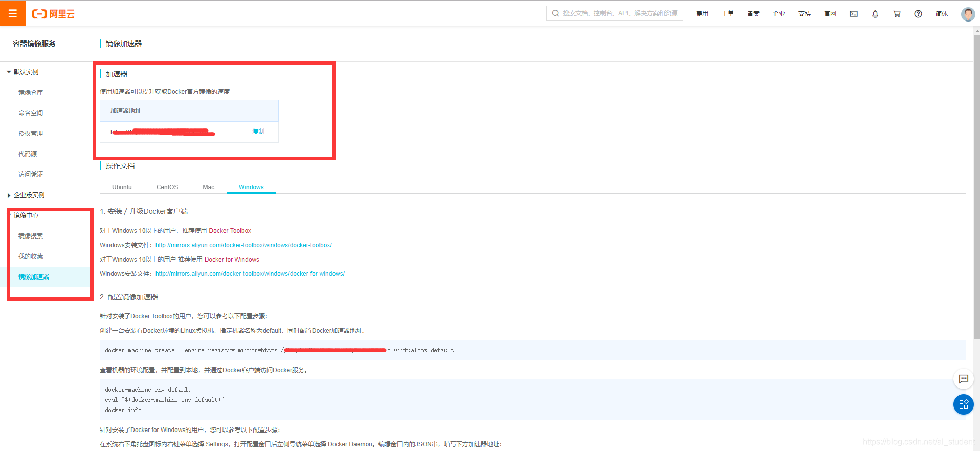Viewport: 980px width, 451px height.
Task: Open the 官网 top link
Action: [830, 14]
